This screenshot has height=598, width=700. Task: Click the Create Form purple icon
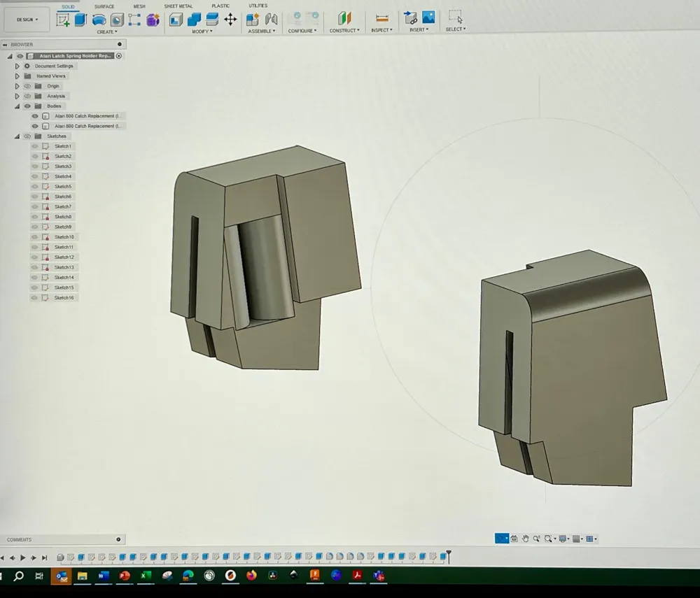[x=153, y=20]
